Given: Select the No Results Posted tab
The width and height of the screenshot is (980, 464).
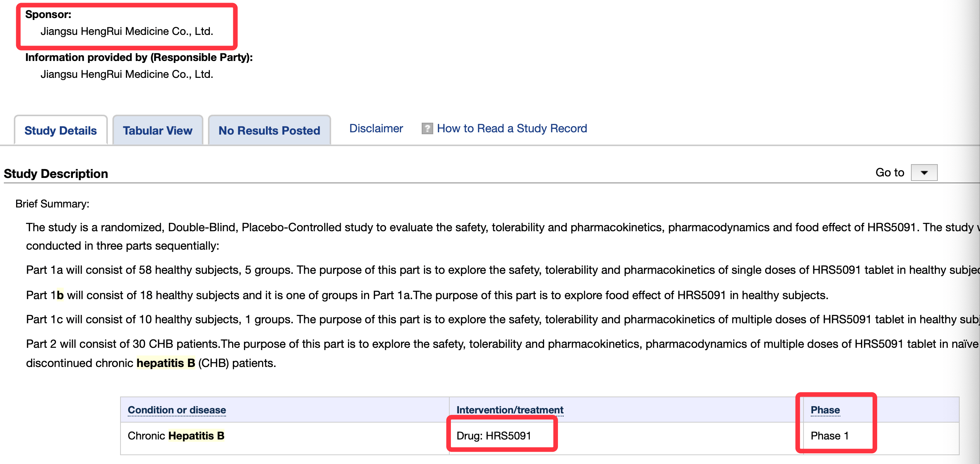Looking at the screenshot, I should [269, 130].
